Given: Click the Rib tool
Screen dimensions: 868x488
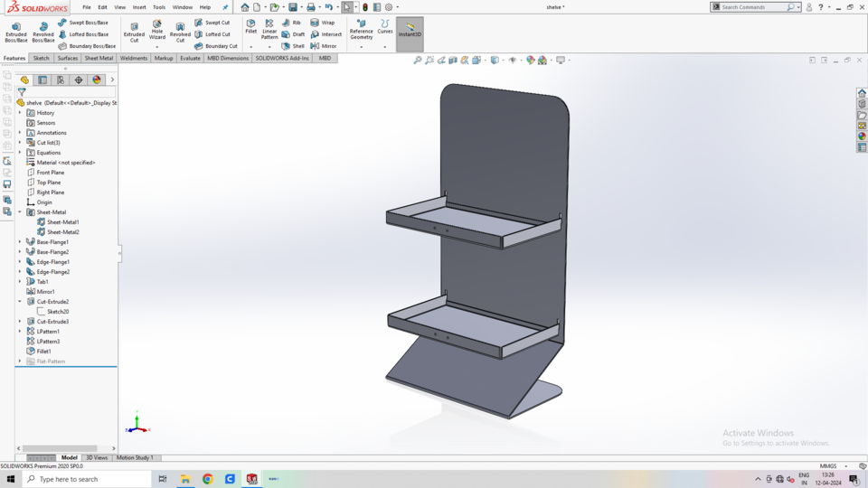Looking at the screenshot, I should coord(291,23).
